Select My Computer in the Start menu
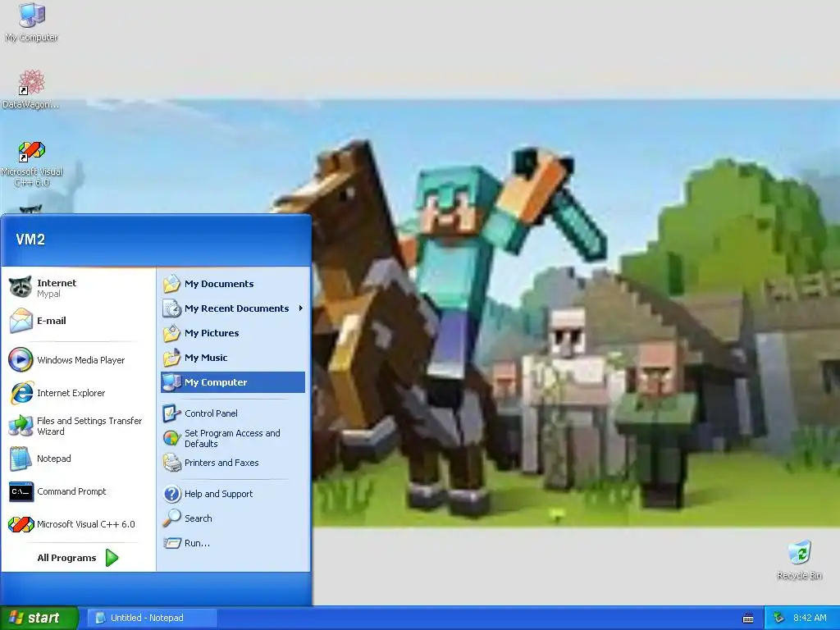 pyautogui.click(x=233, y=382)
